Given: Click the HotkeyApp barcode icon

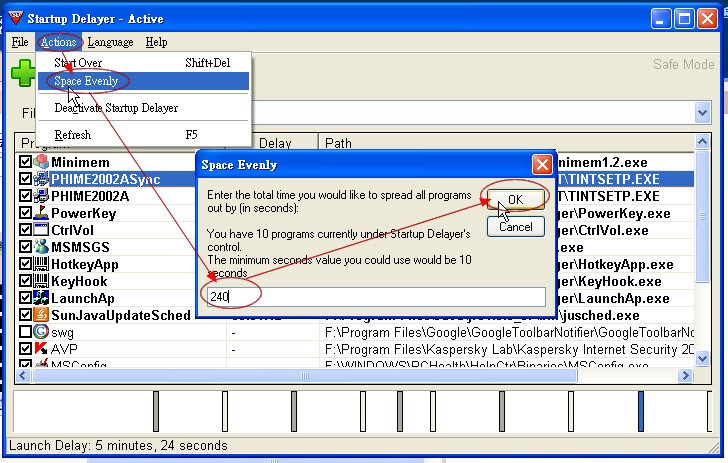Looking at the screenshot, I should click(x=41, y=264).
